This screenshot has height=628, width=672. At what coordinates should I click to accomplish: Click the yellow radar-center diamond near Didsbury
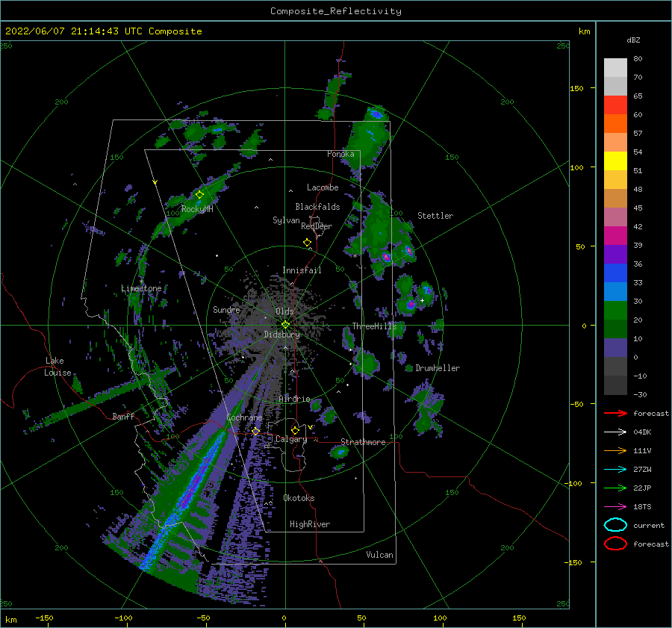pos(285,325)
